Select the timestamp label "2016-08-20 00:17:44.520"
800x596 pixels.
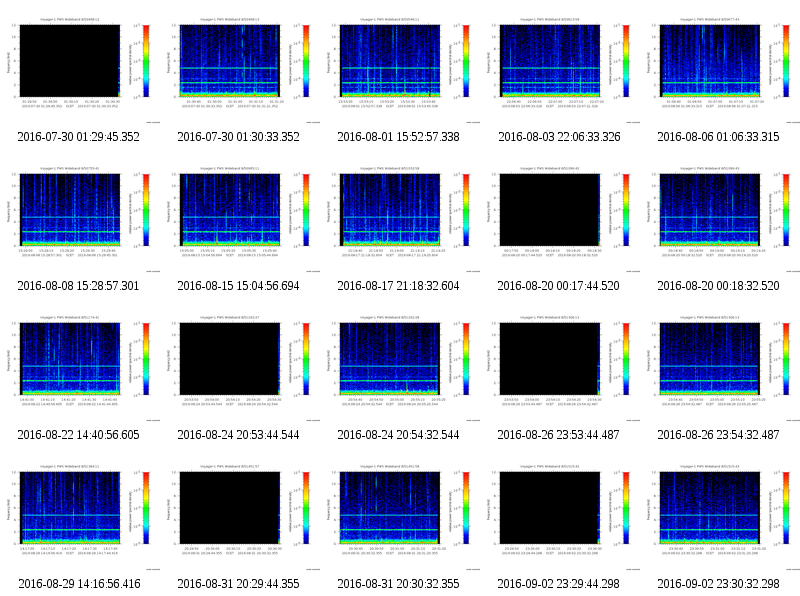[x=559, y=286]
